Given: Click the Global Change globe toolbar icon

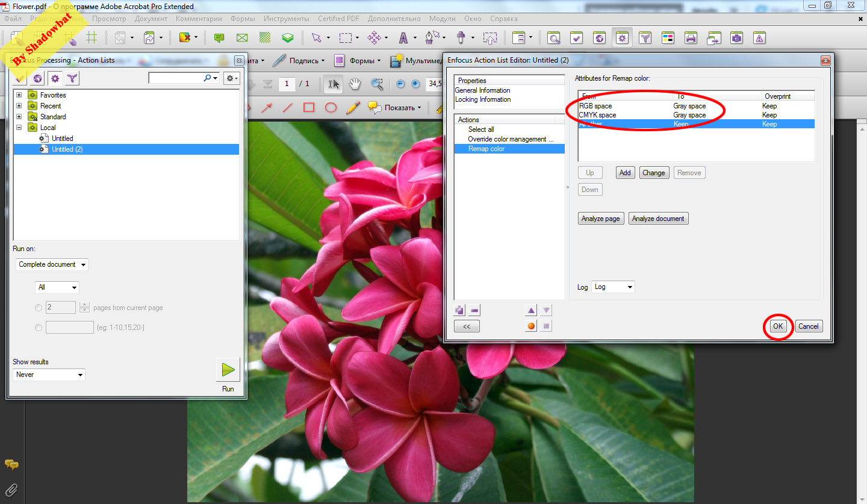Looking at the screenshot, I should pyautogui.click(x=600, y=38).
